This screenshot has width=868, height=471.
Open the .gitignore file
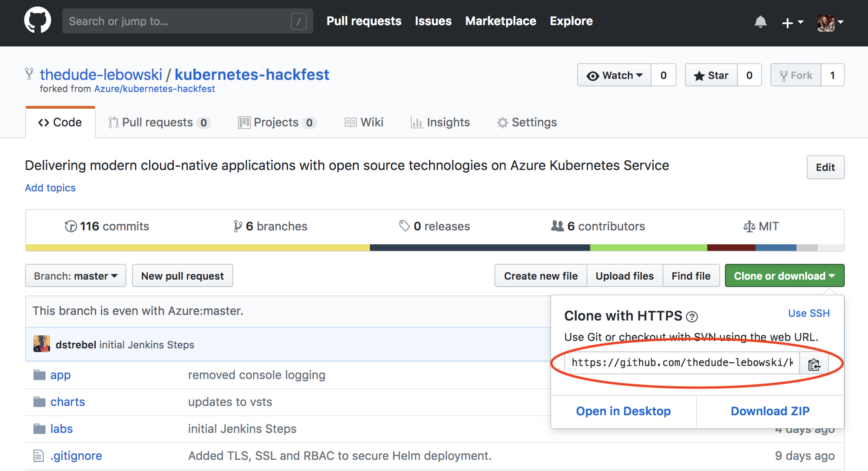point(76,456)
